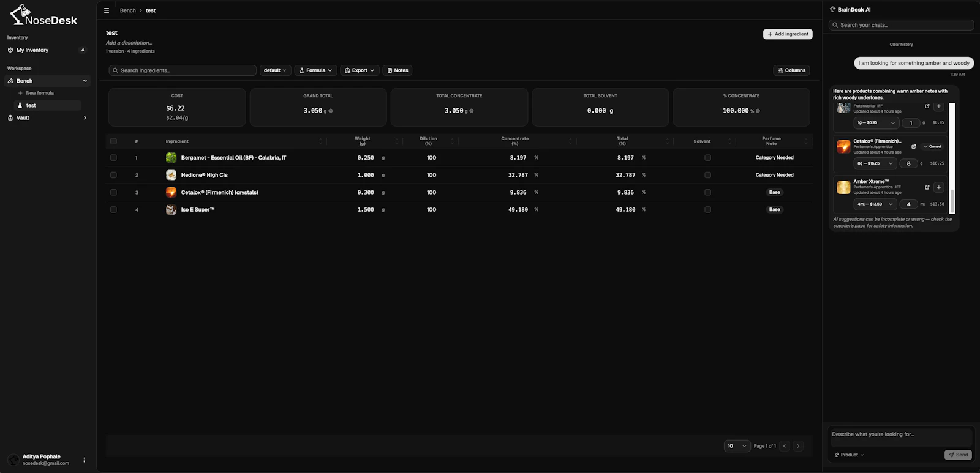Open the 8g — $16.25 size dropdown
The image size is (980, 473).
point(876,163)
